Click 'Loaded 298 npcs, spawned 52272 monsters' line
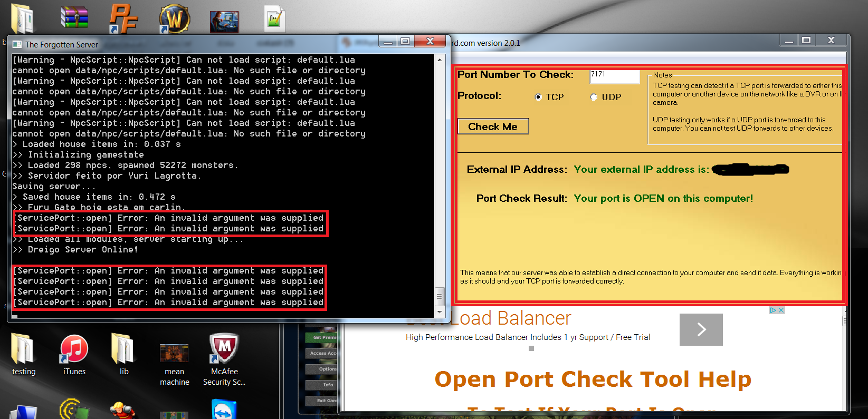Viewport: 868px width, 419px height. pos(126,165)
